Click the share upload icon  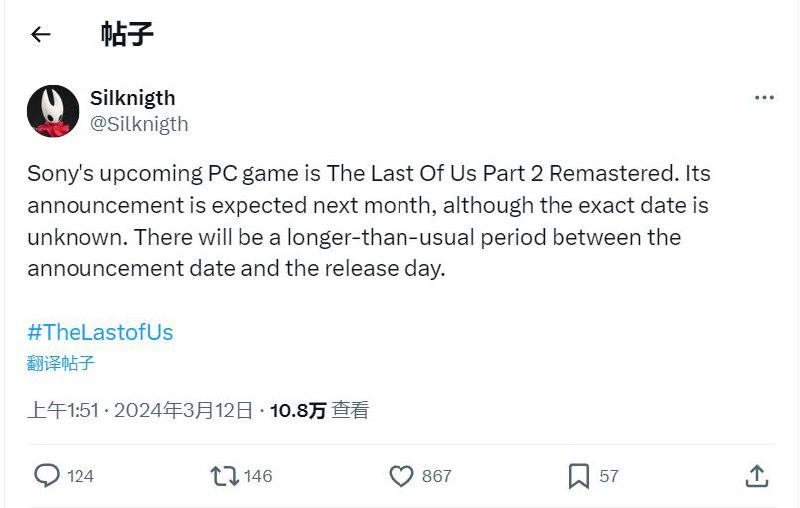tap(757, 475)
